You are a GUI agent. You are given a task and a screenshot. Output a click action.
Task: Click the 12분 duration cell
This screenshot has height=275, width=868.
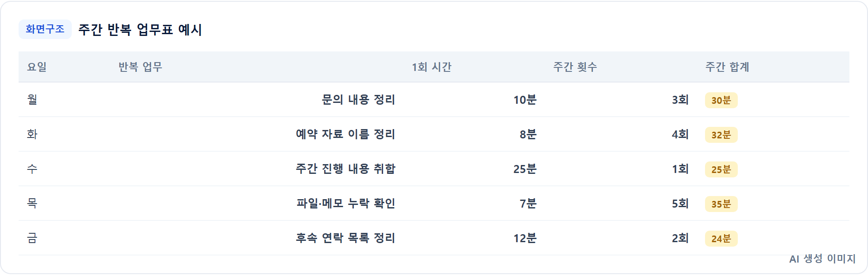(x=525, y=238)
